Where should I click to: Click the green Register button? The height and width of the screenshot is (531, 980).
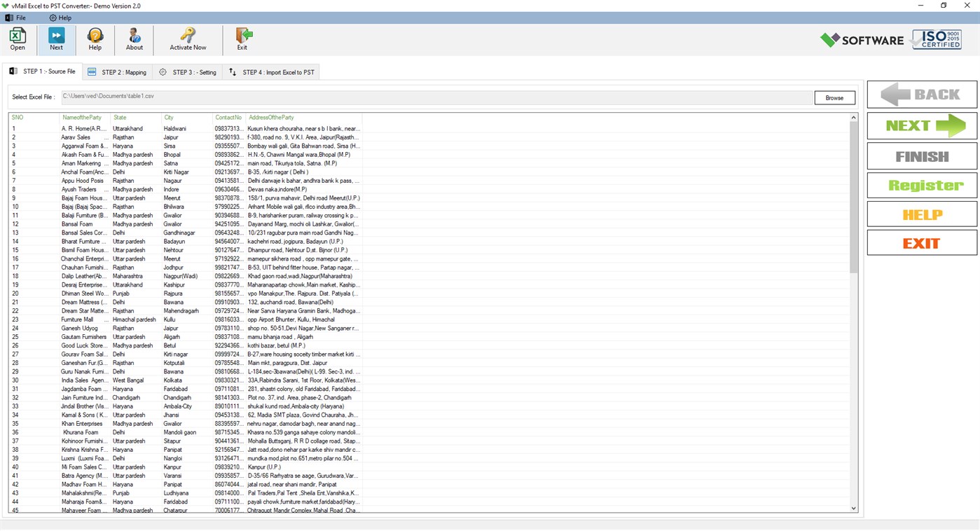(921, 184)
